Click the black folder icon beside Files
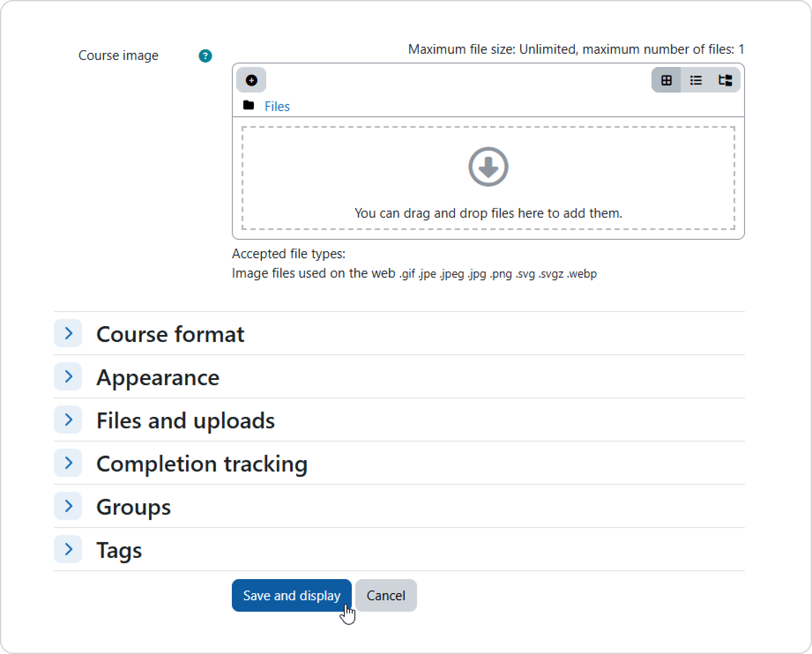 [x=249, y=106]
